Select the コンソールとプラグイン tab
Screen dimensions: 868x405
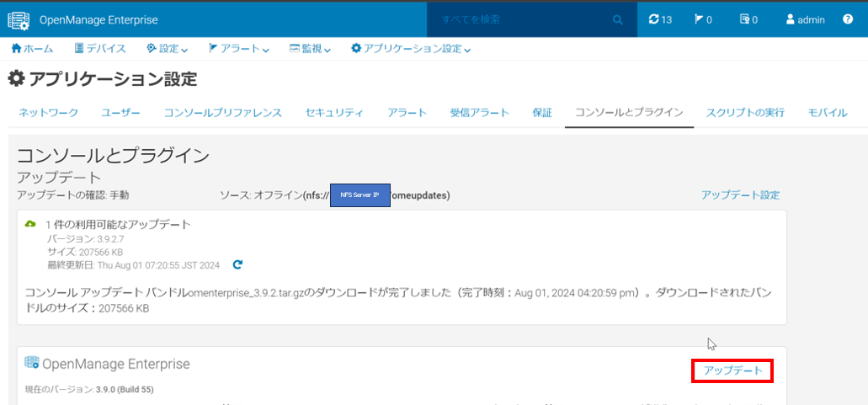click(x=630, y=113)
